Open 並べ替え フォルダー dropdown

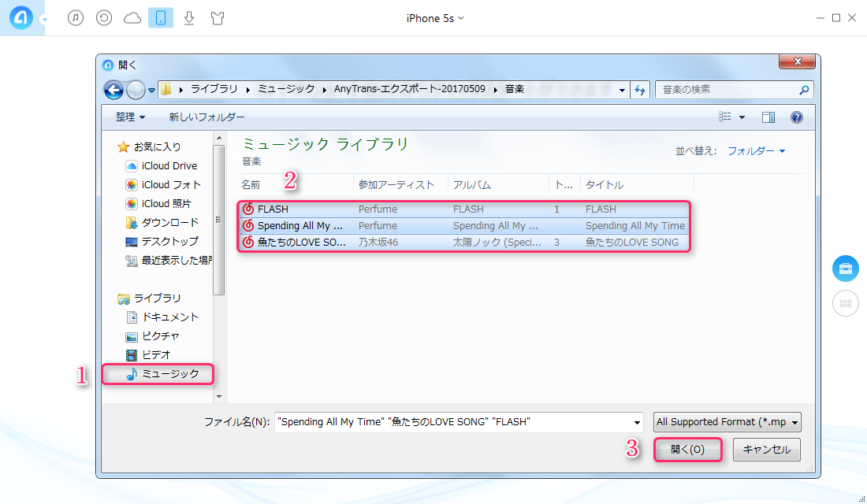tap(756, 151)
